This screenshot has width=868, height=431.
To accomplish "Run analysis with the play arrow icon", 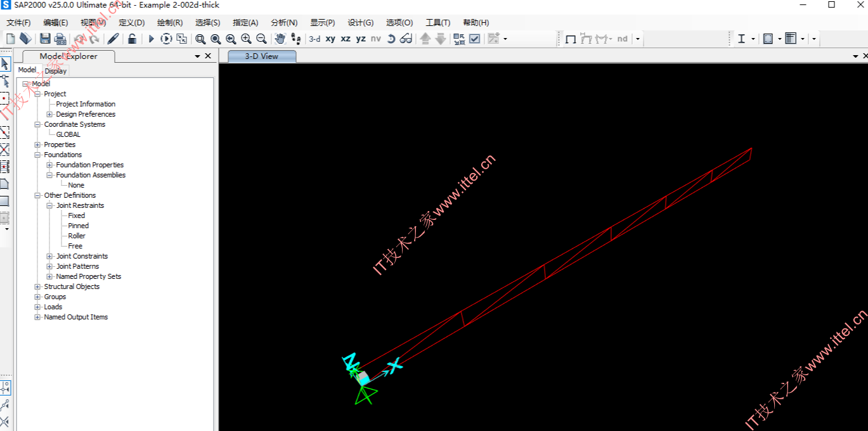I will (151, 39).
